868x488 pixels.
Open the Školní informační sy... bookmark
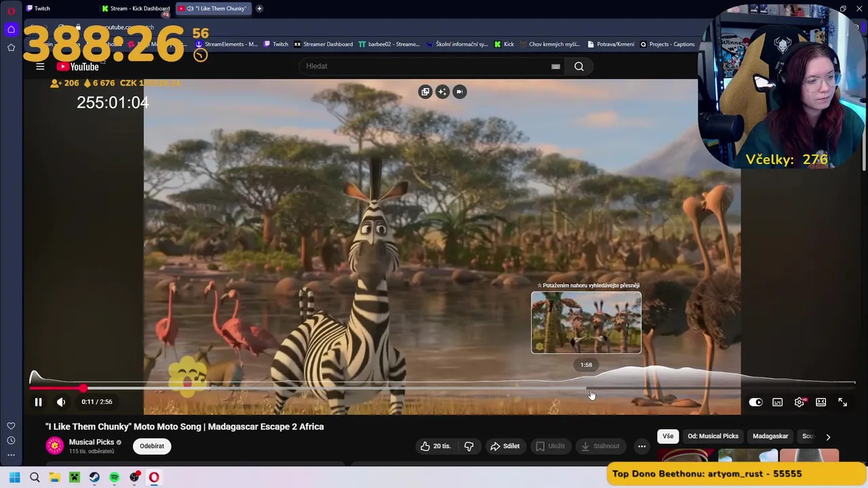tap(457, 44)
